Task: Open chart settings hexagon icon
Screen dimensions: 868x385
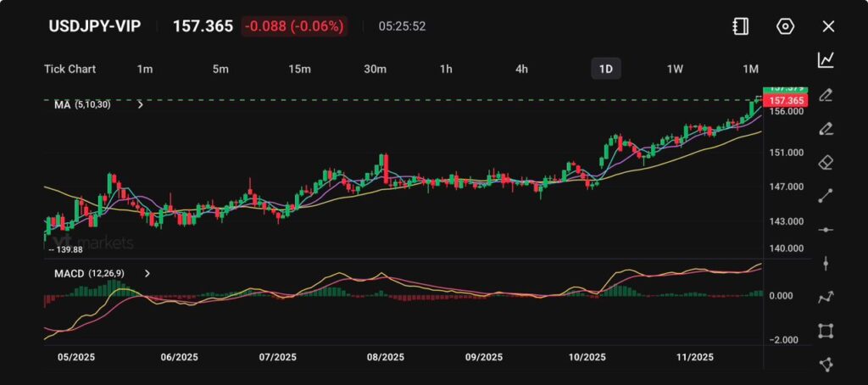Action: pos(785,26)
